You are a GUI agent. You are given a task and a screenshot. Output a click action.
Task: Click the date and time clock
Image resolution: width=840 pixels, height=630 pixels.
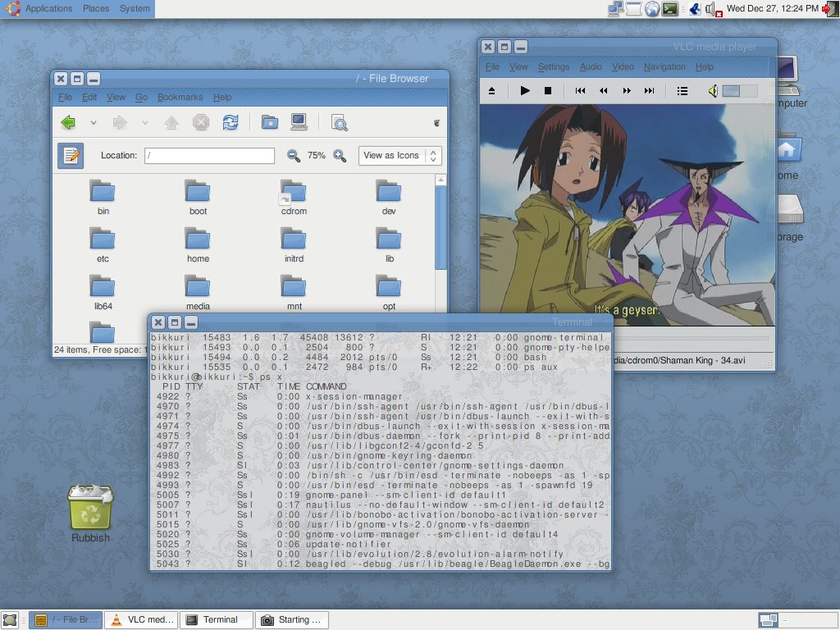pos(773,8)
